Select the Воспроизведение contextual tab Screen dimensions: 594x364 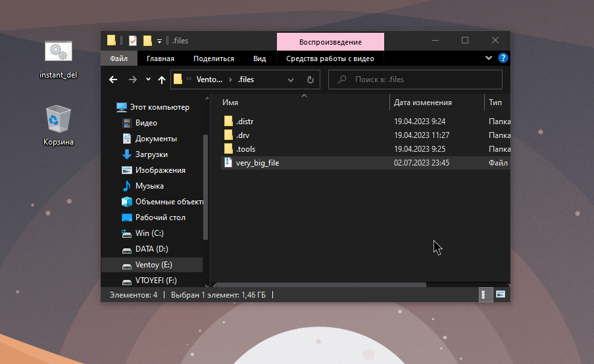330,42
